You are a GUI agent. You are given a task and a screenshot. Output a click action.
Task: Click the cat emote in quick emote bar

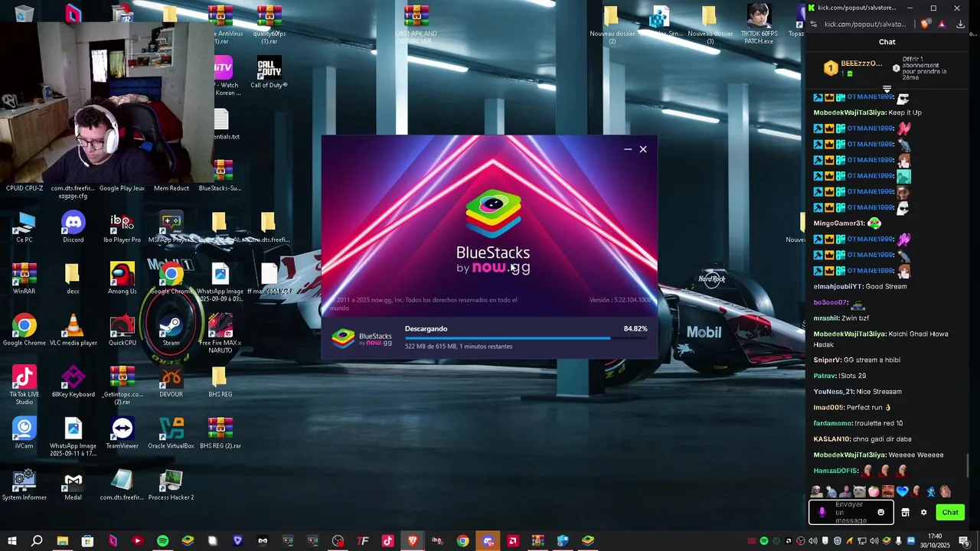tap(860, 491)
